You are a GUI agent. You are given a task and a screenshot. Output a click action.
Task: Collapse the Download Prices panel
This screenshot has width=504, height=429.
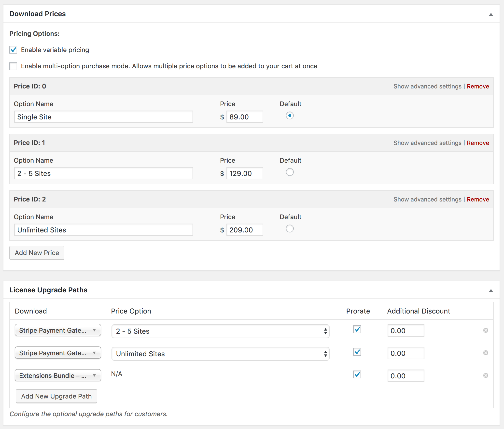[x=491, y=14]
